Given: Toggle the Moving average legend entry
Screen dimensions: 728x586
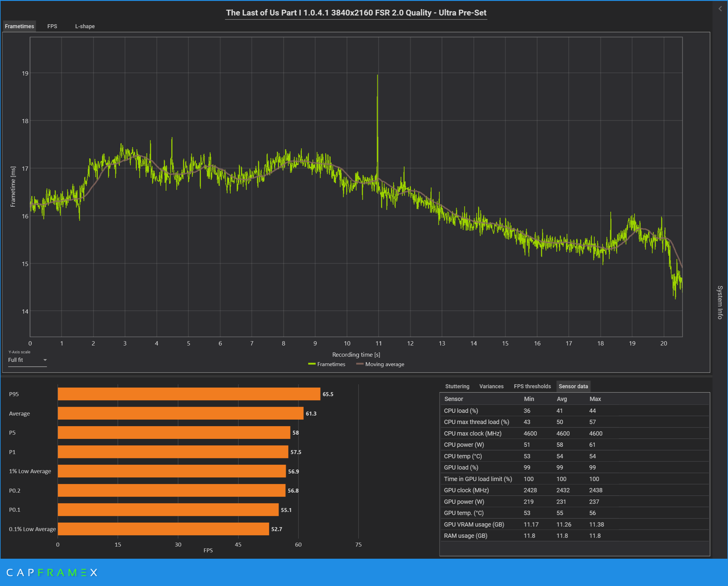Looking at the screenshot, I should (380, 364).
